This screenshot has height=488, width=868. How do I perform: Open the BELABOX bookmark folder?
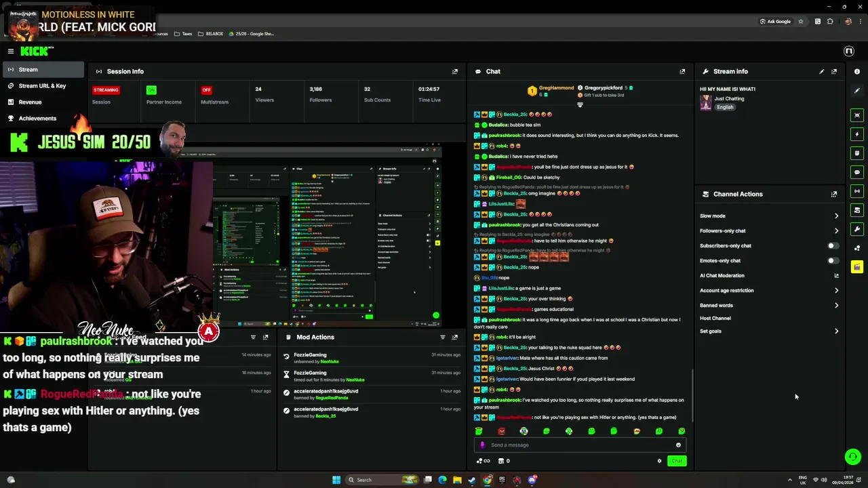[x=210, y=34]
